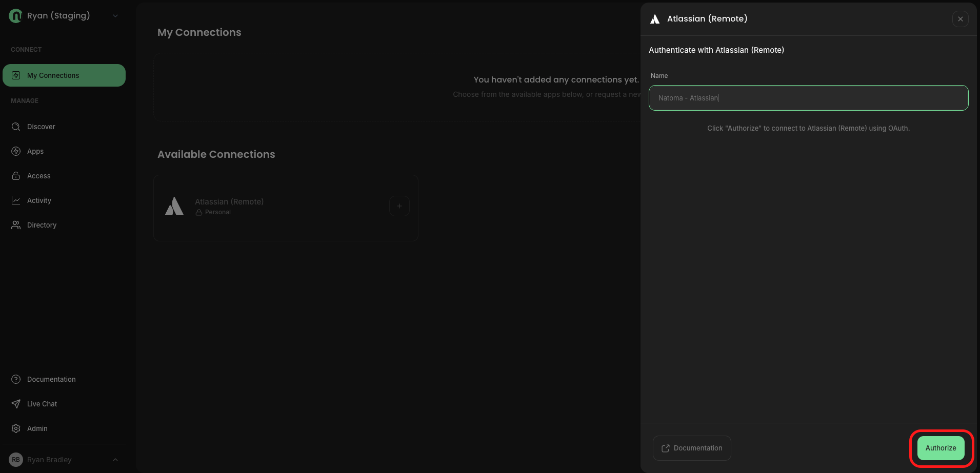Close the Atlassian (Remote) panel
The height and width of the screenshot is (473, 980).
960,19
